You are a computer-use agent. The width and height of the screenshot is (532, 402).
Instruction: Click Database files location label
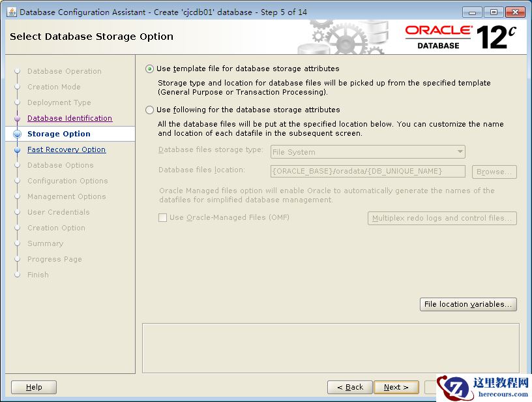click(201, 170)
